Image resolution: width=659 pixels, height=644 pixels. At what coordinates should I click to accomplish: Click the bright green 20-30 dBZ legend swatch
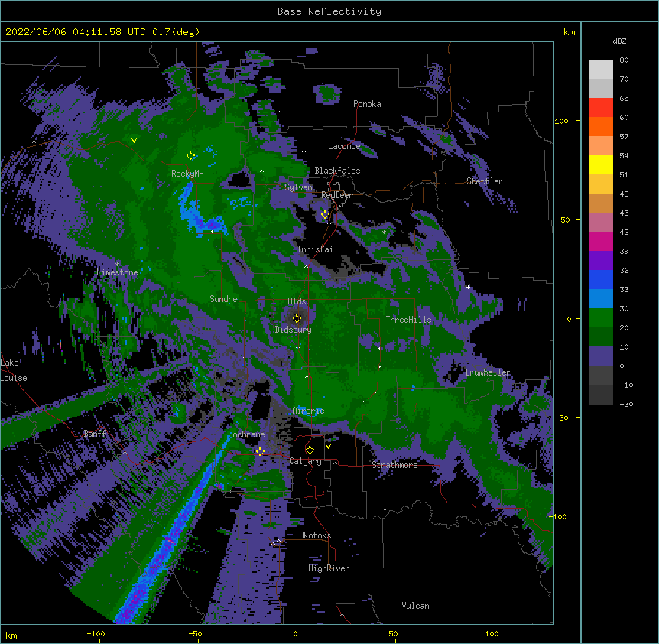[x=601, y=318]
